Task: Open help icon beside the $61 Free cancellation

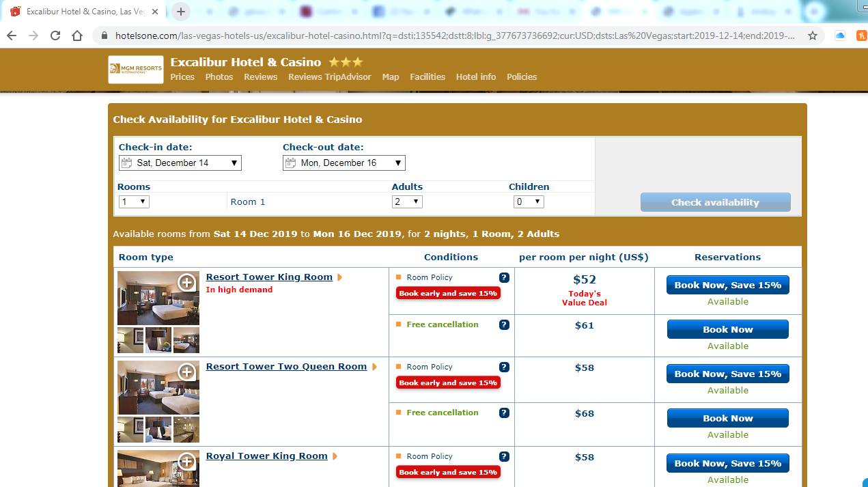Action: (x=504, y=324)
